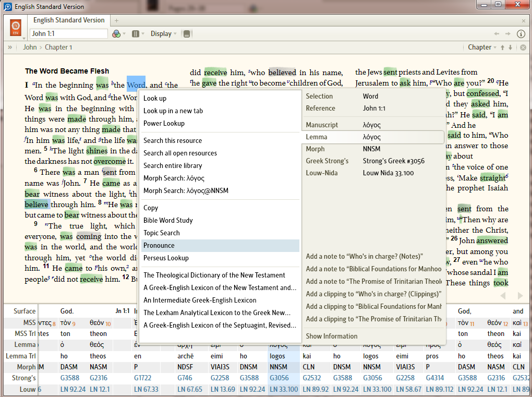Click Strong's number G746 link
Image resolution: width=532 pixels, height=397 pixels.
tap(185, 378)
